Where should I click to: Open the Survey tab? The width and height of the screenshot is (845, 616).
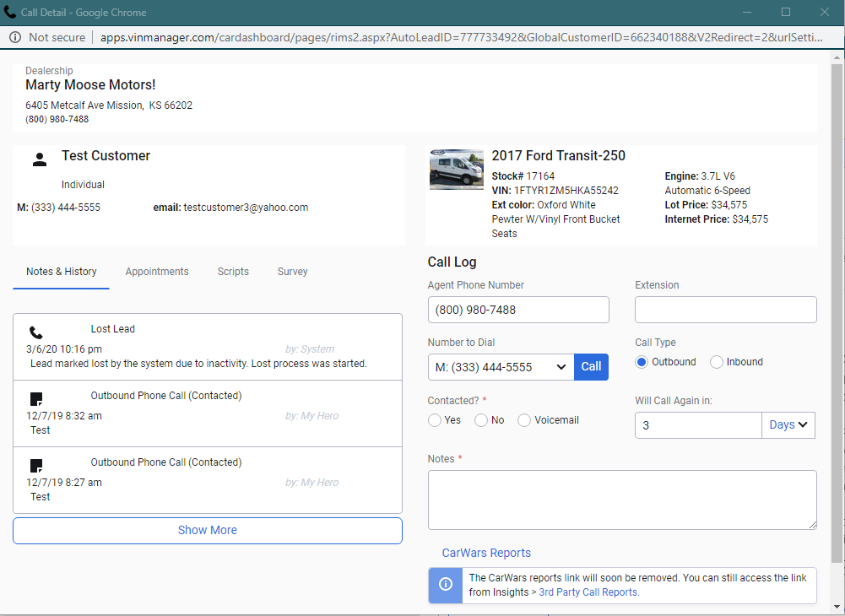click(292, 271)
